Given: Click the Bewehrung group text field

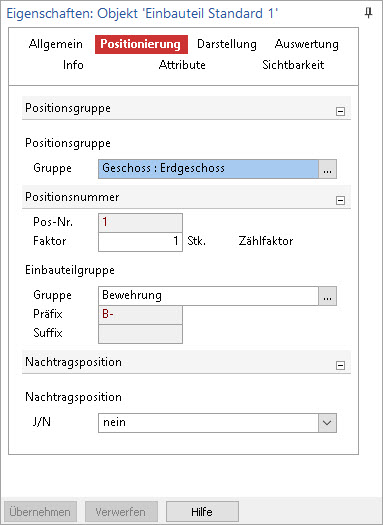Looking at the screenshot, I should coord(208,296).
